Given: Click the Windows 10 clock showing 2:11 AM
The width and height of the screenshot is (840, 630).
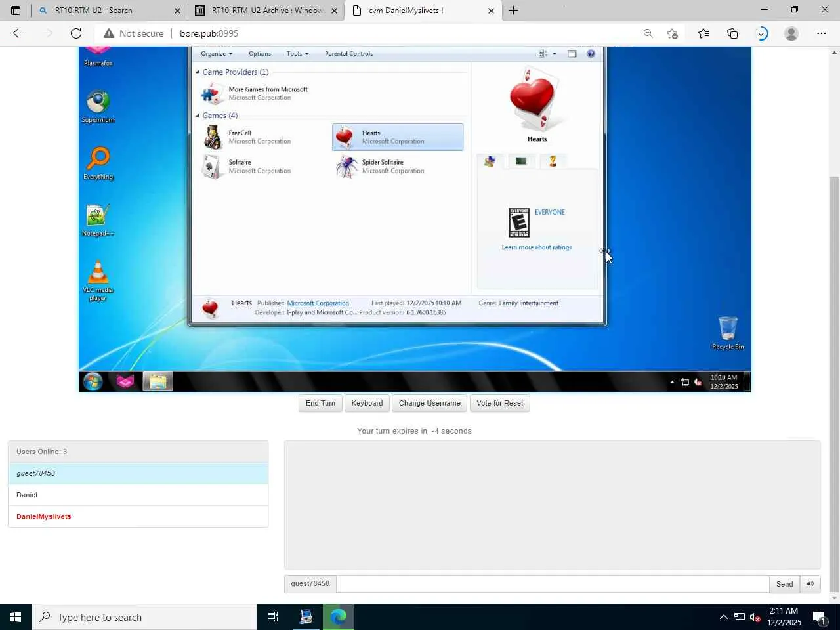Looking at the screenshot, I should click(784, 617).
